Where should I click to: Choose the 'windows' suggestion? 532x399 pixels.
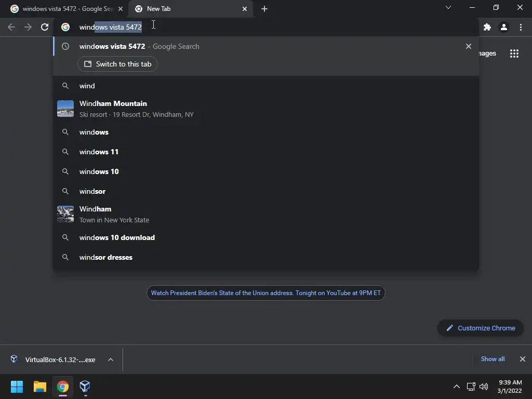pos(266,132)
